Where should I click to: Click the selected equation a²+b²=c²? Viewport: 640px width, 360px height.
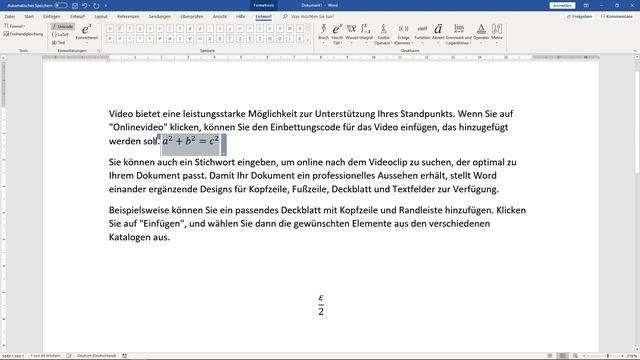191,141
